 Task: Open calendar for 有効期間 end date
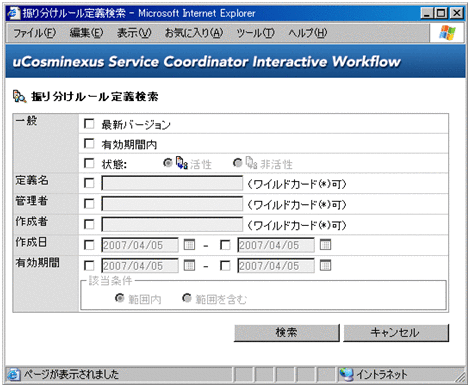point(325,266)
